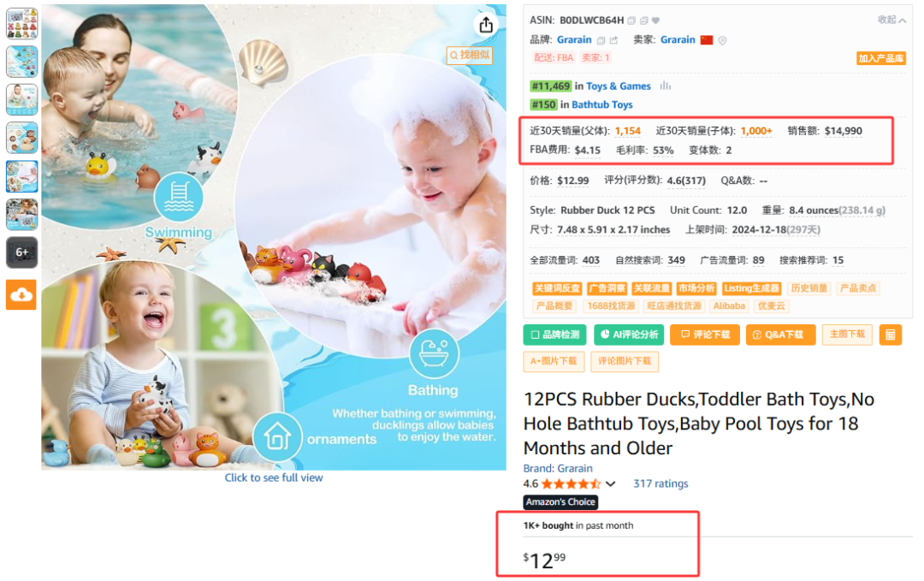Open the 317 ratings link
The width and height of the screenshot is (924, 581).
pyautogui.click(x=660, y=483)
